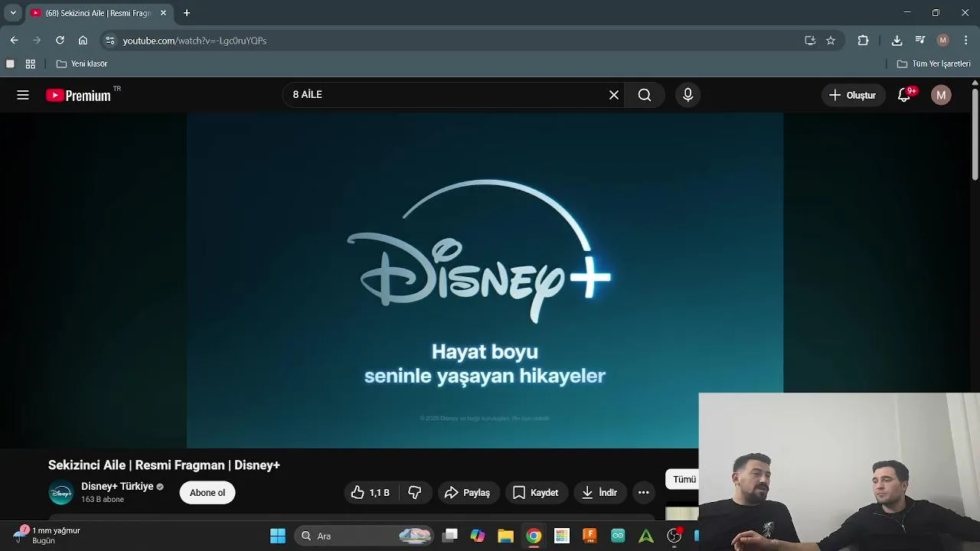Reload the page
The height and width of the screenshot is (551, 980).
[x=60, y=41]
